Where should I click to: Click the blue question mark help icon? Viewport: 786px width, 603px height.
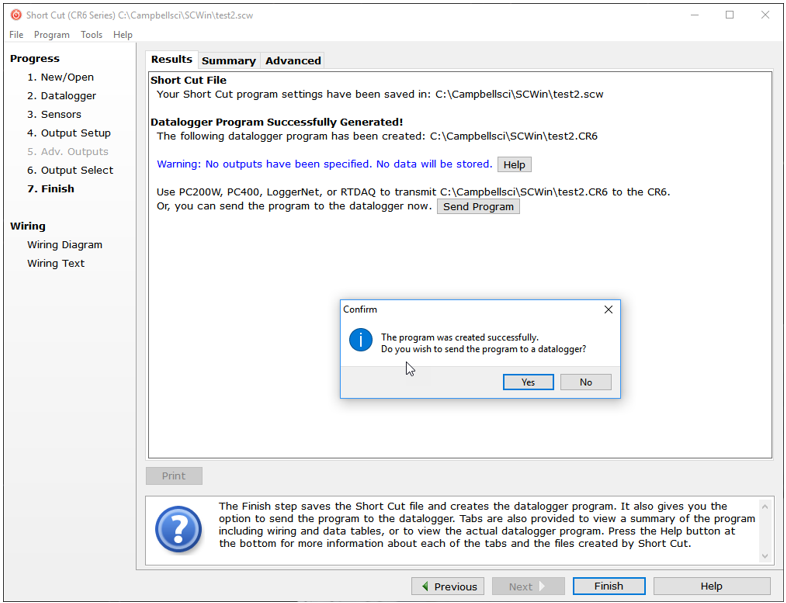pos(178,529)
